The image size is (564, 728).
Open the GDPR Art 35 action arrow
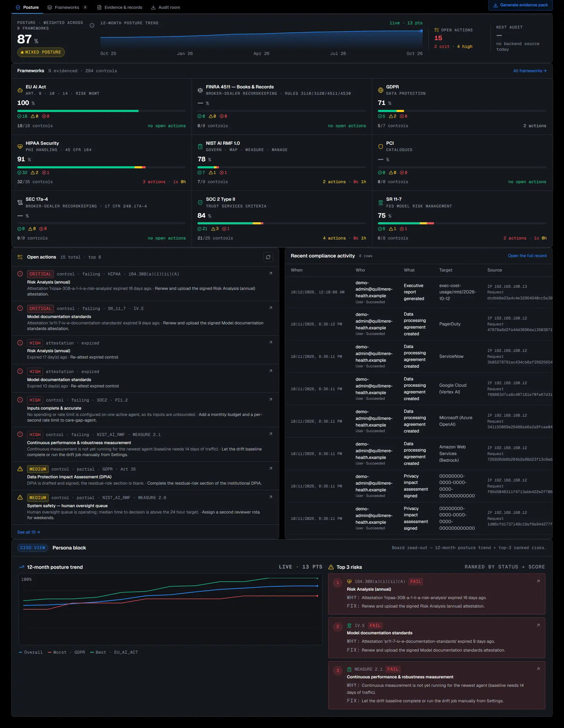[x=271, y=468]
